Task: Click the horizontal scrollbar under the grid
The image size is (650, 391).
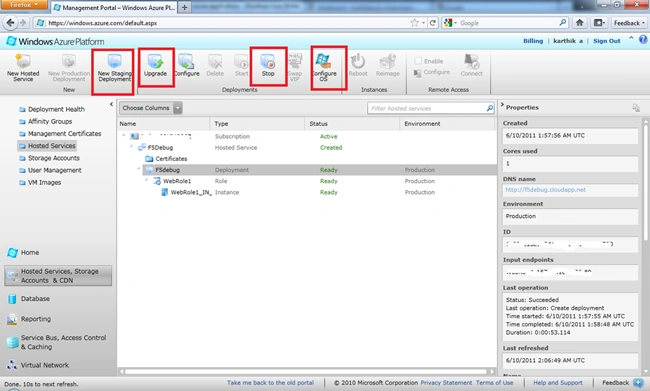Action: tap(306, 372)
